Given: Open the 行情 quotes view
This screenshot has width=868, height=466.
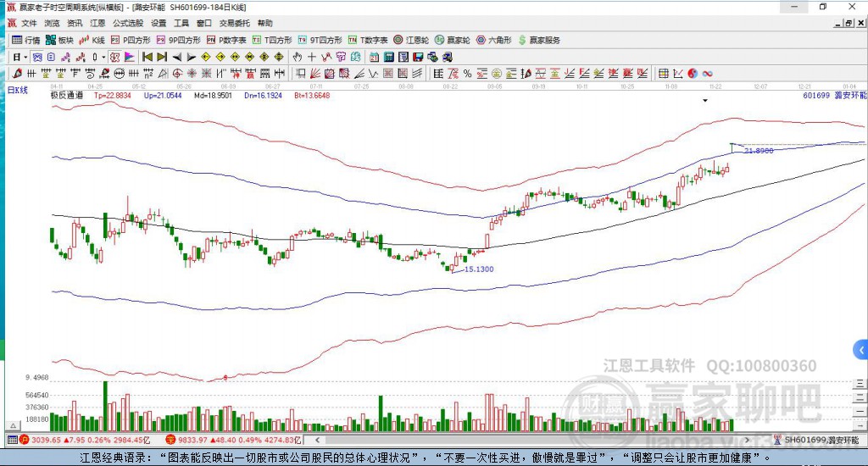Looking at the screenshot, I should pos(26,40).
